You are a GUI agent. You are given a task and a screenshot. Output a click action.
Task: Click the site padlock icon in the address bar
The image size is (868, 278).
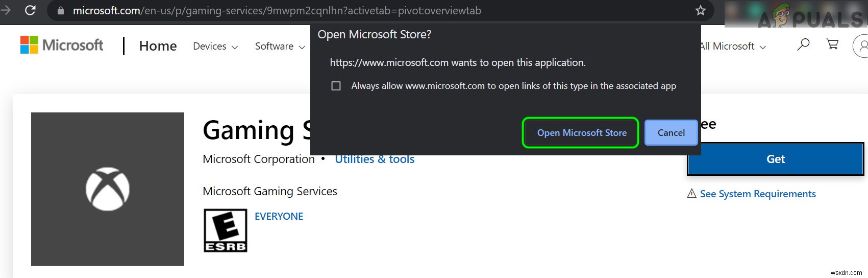[61, 10]
